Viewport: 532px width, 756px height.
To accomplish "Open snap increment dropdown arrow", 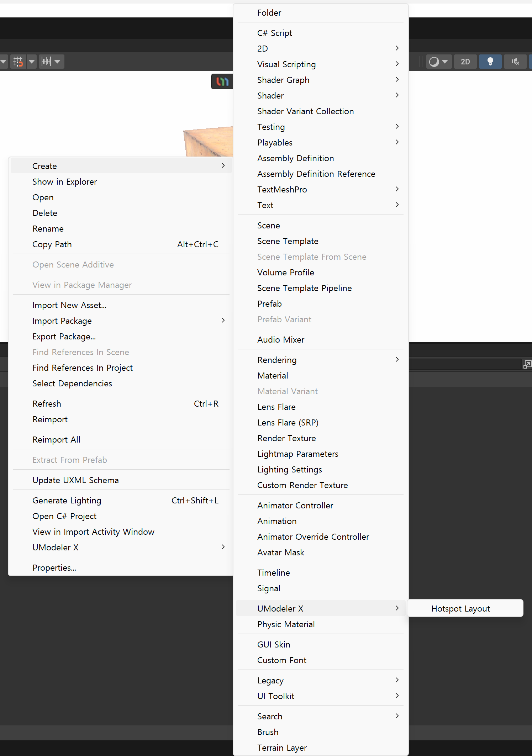I will click(x=58, y=62).
